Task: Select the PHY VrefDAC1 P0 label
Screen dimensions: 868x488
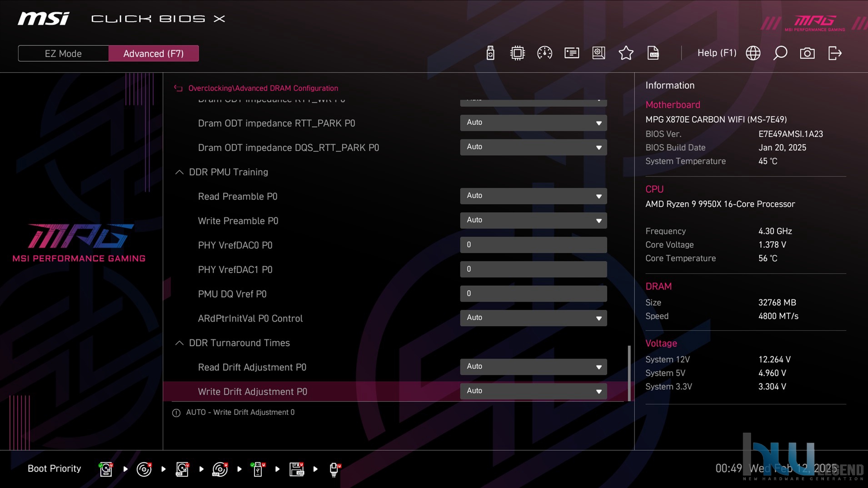Action: tap(235, 270)
